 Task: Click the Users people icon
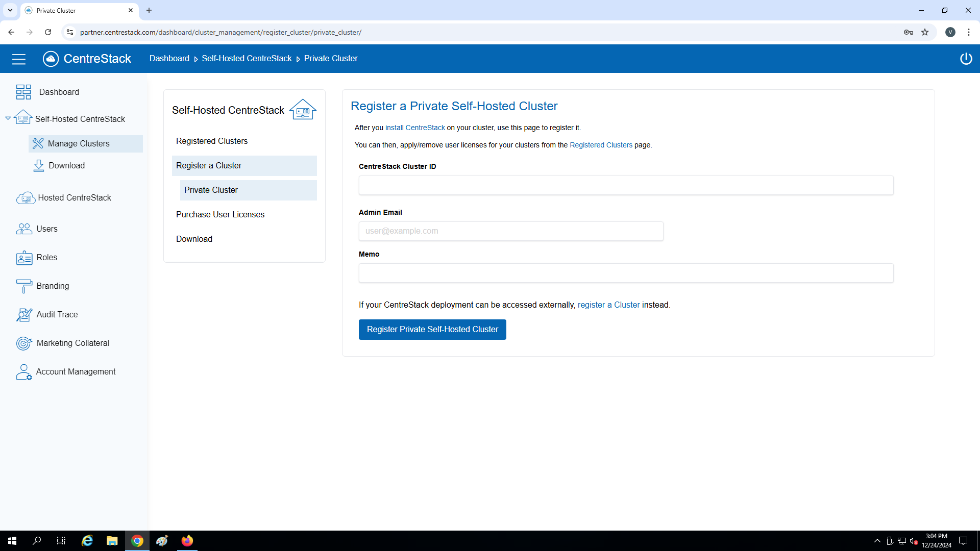click(x=24, y=229)
